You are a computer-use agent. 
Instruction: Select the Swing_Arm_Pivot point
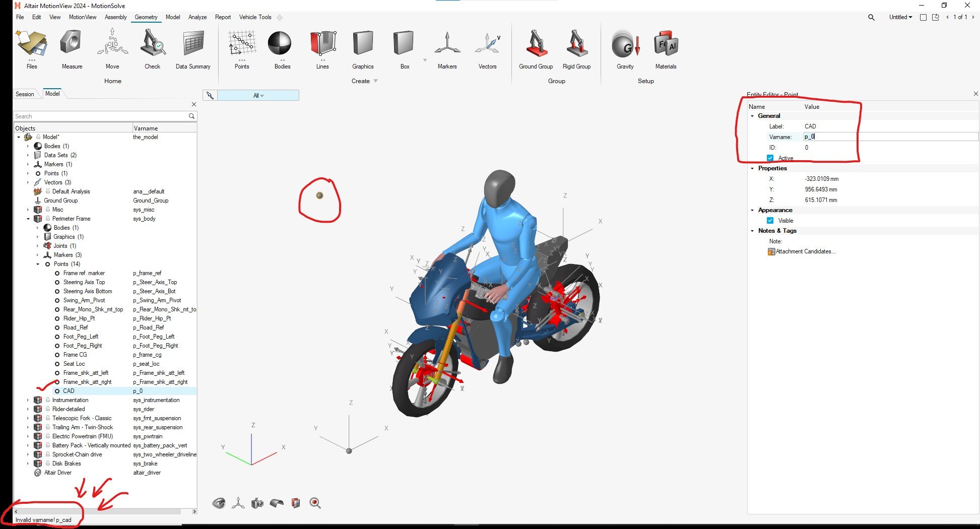[84, 300]
